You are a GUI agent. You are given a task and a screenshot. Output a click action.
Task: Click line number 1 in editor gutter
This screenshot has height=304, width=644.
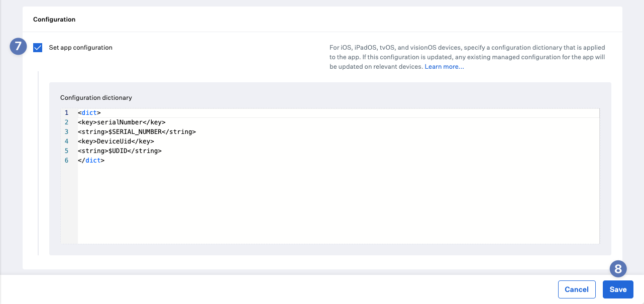(66, 113)
